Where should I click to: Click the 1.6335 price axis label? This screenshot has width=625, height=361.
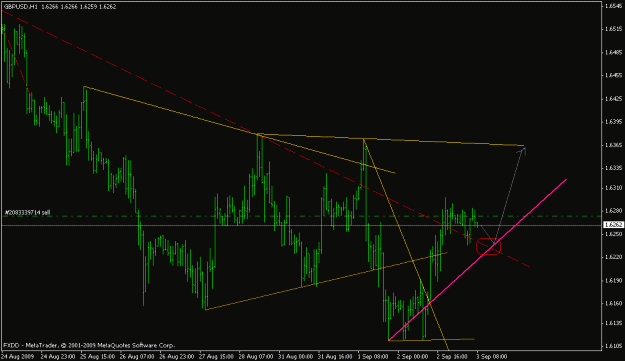[614, 168]
